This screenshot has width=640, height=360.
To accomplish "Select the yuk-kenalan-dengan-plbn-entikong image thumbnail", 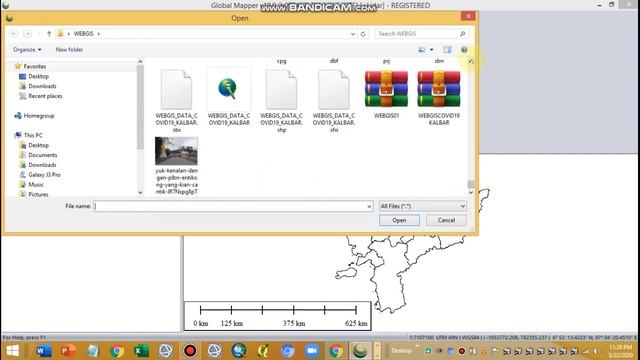I will (176, 151).
